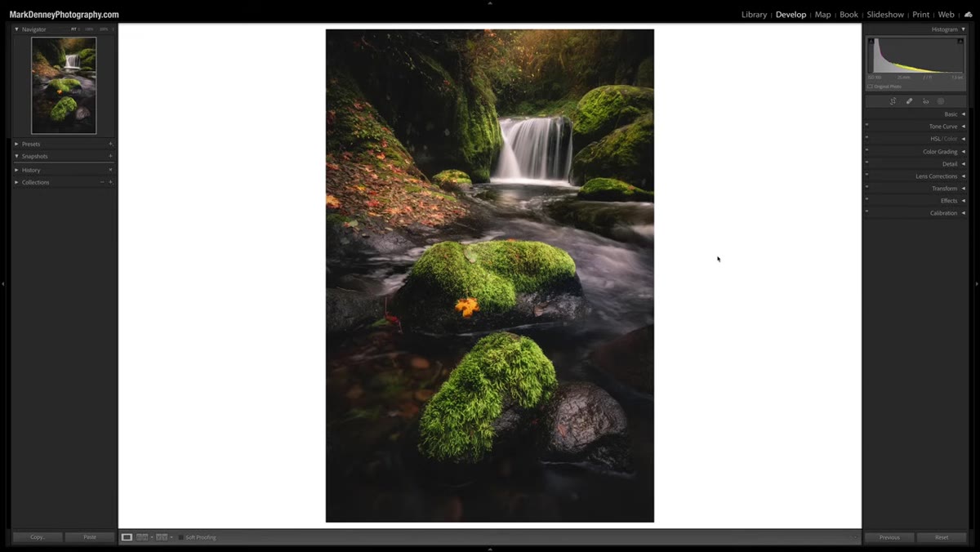The image size is (980, 552).
Task: Click the cloud sync icon at top right
Action: (969, 15)
